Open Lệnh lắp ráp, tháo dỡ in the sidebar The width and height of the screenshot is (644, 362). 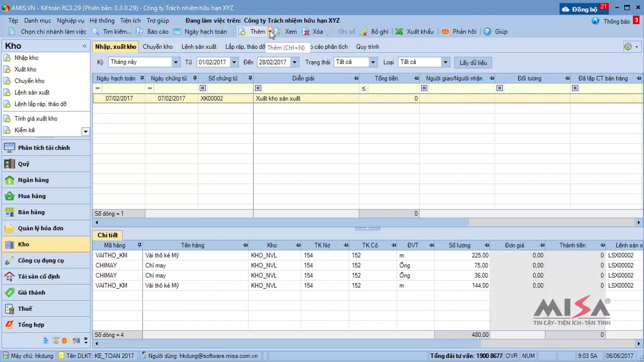(x=40, y=104)
